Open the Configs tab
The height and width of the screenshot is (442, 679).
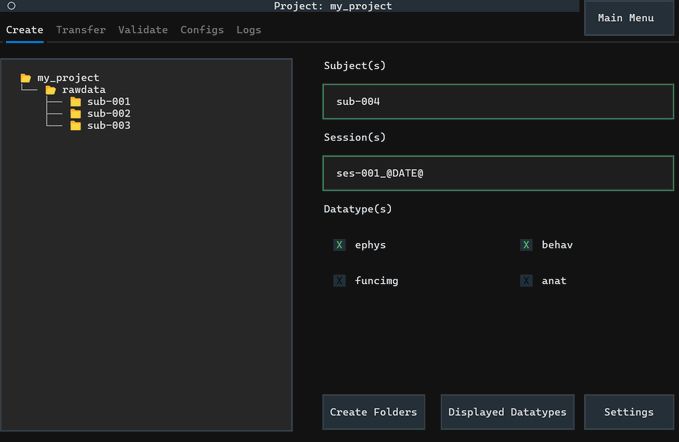pos(202,30)
